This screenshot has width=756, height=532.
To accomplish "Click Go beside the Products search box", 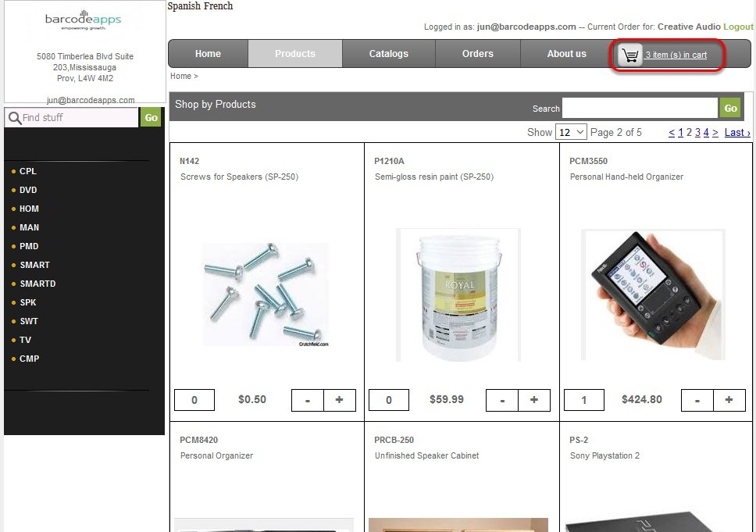I will pos(730,108).
